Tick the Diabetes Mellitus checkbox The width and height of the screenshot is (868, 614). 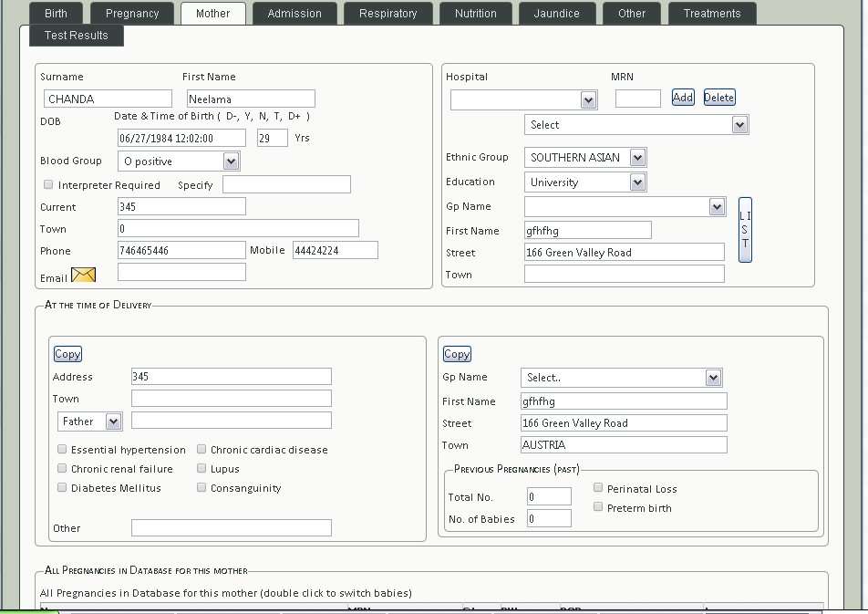[62, 487]
